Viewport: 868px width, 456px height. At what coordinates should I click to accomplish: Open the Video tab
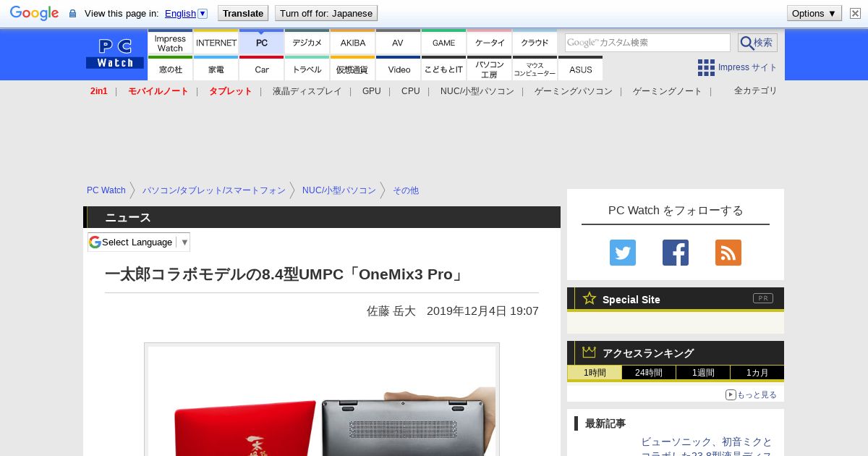(x=399, y=69)
